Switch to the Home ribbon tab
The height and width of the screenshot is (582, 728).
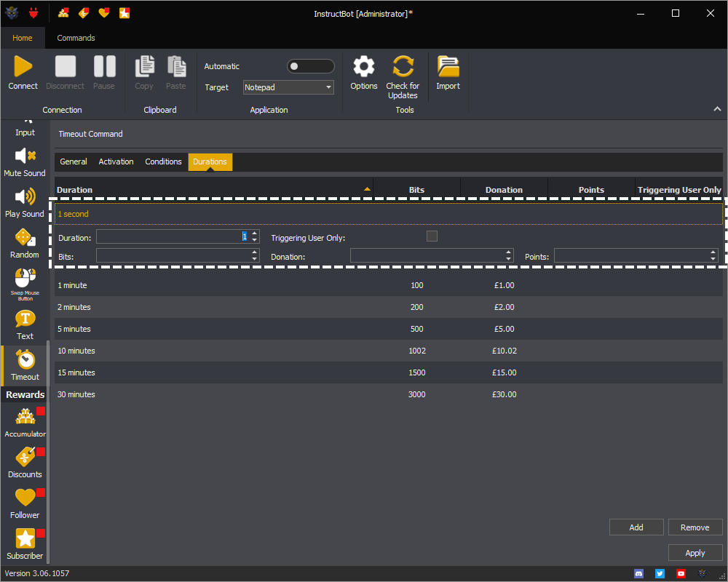tap(23, 38)
